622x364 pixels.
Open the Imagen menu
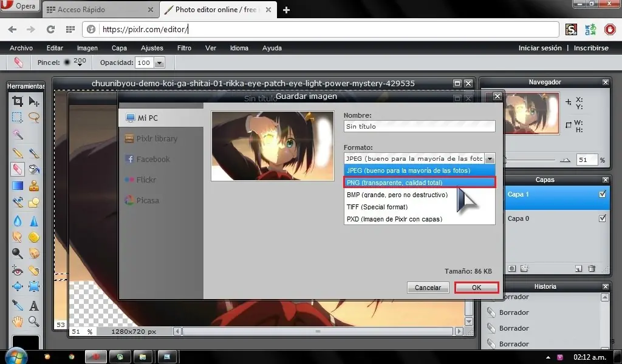click(87, 48)
